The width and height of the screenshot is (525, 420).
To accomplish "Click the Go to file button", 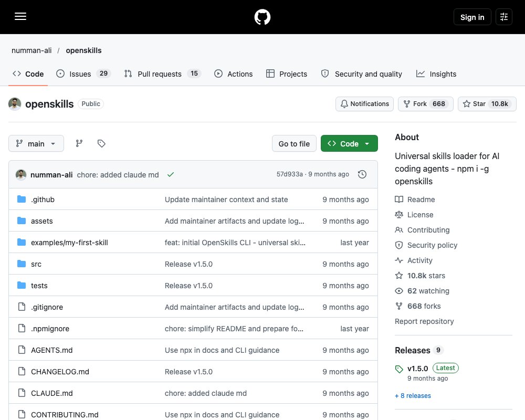I will click(x=294, y=144).
